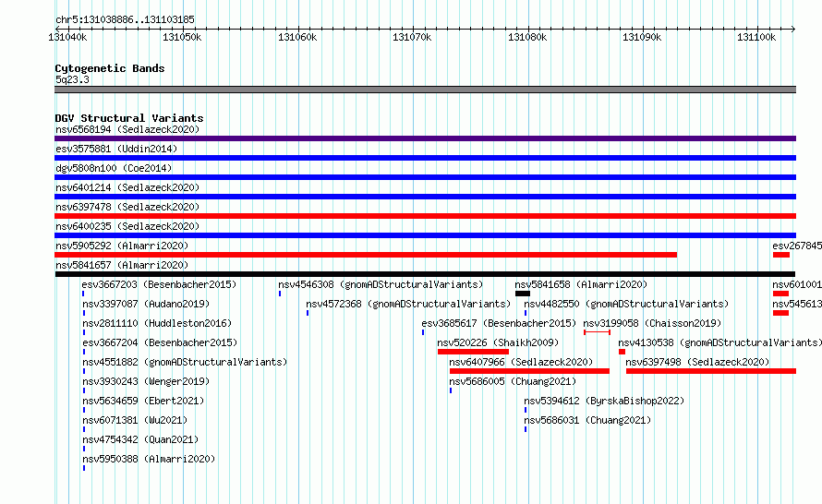Open nsv2811110 (Huddleston2016) variant
822x504 pixels.
coord(157,323)
